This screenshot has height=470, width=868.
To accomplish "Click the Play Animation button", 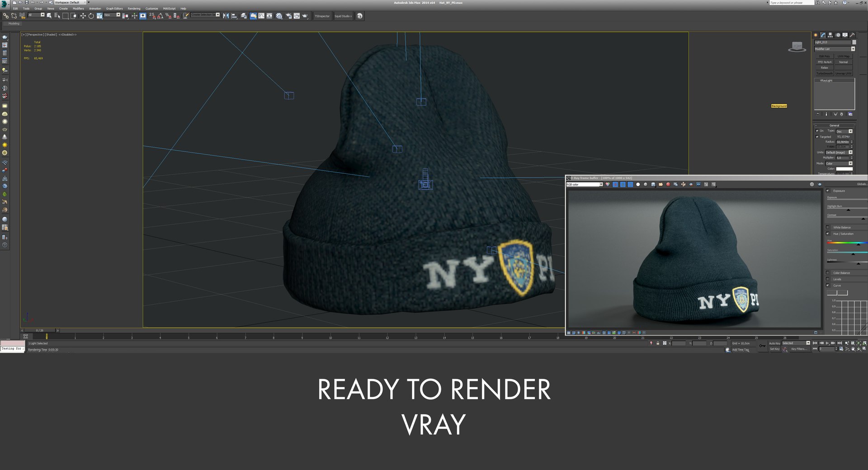I will pos(827,343).
